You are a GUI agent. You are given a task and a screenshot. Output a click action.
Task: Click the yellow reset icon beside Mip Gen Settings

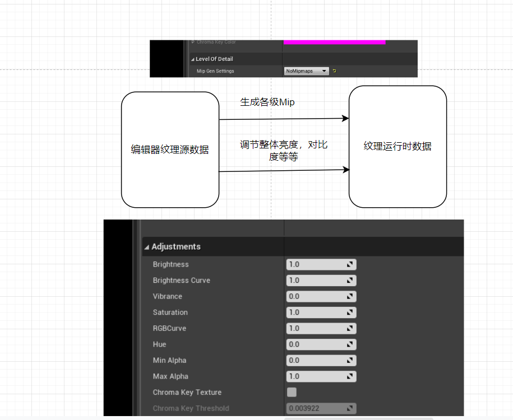[x=334, y=71]
